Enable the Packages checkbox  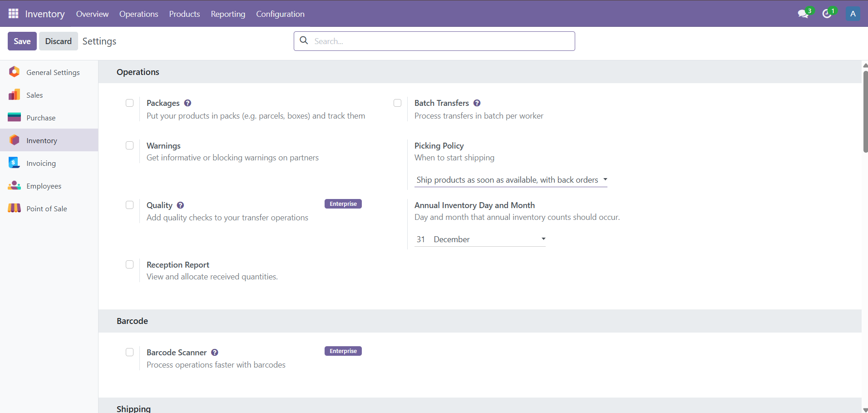[130, 103]
